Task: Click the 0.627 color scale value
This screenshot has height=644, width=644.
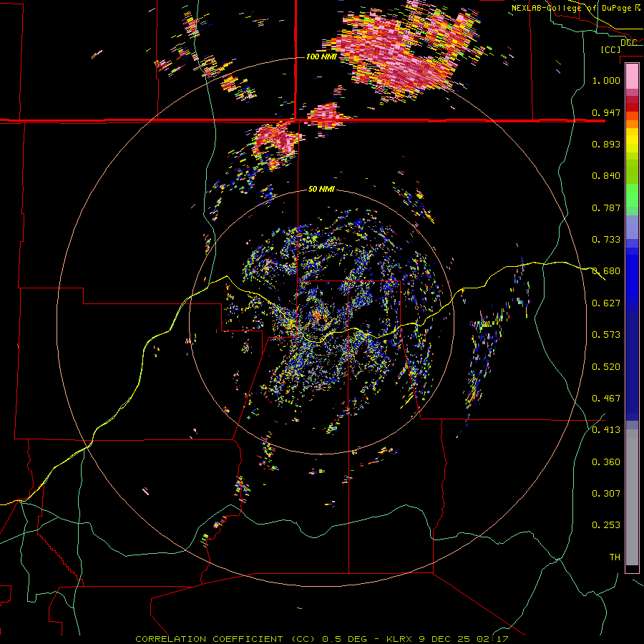Action: (606, 303)
